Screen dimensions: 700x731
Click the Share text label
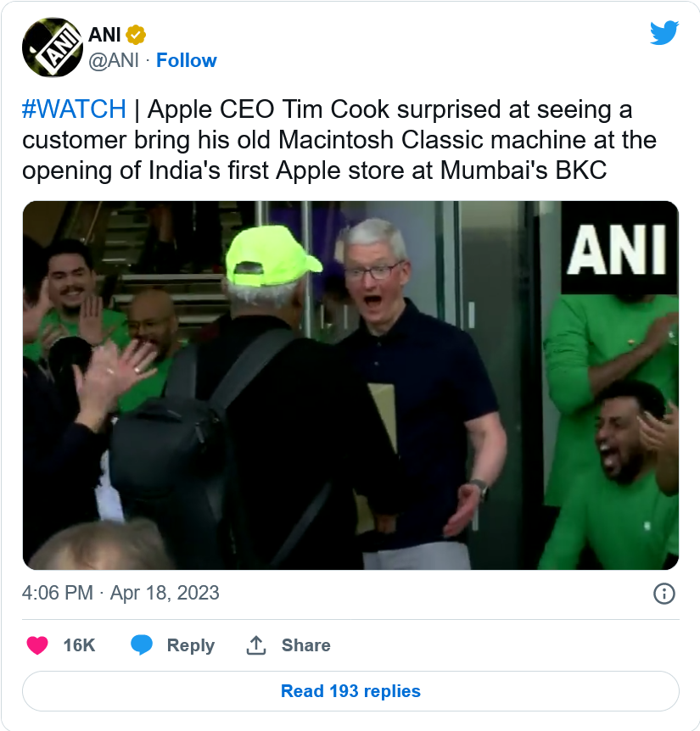[x=306, y=645]
